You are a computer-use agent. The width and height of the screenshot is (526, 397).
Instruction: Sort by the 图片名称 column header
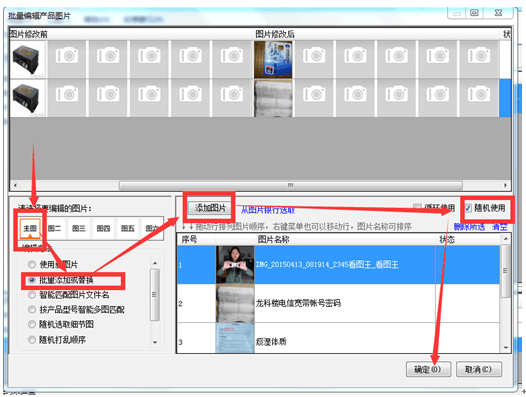[345, 239]
